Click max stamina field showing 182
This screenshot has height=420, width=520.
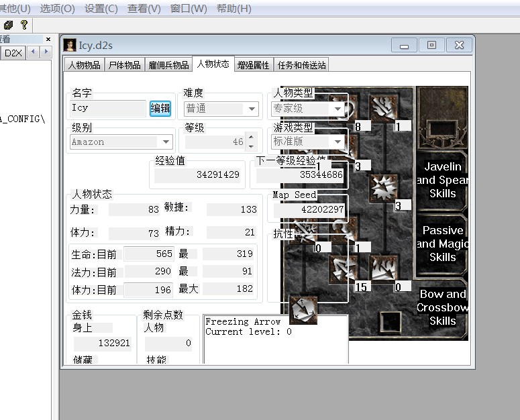click(229, 288)
